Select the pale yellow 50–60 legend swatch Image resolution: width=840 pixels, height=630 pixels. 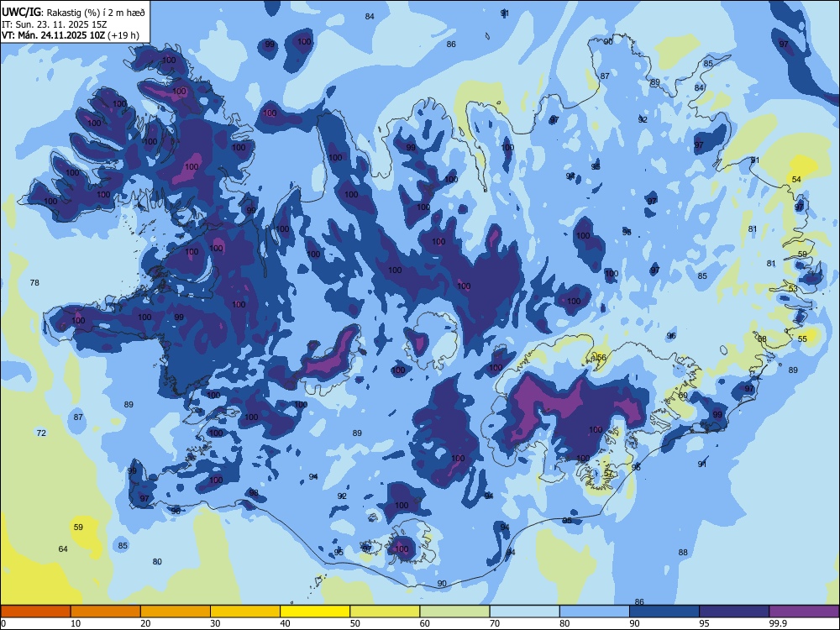(385, 612)
